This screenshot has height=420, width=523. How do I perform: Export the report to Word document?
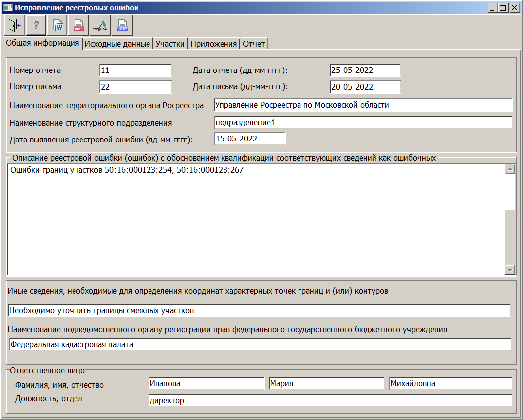(x=57, y=25)
